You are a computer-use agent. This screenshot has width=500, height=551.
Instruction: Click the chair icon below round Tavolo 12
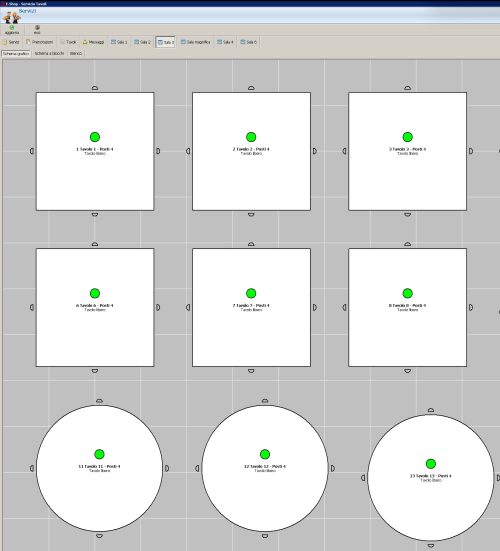tap(265, 536)
